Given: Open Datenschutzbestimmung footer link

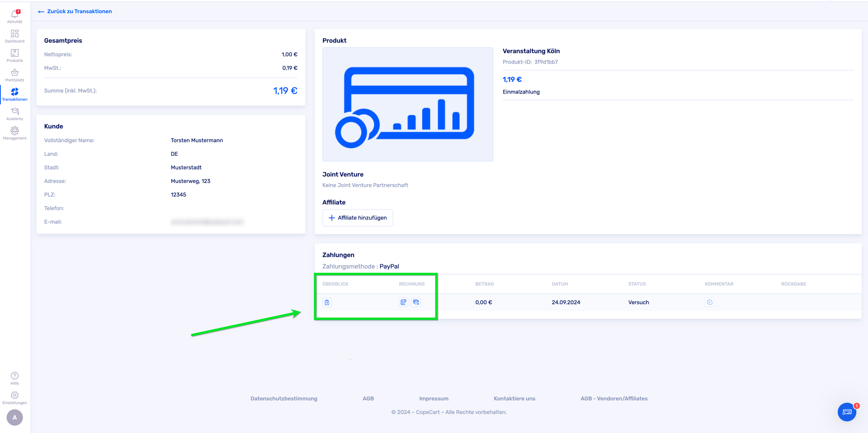Looking at the screenshot, I should 284,399.
